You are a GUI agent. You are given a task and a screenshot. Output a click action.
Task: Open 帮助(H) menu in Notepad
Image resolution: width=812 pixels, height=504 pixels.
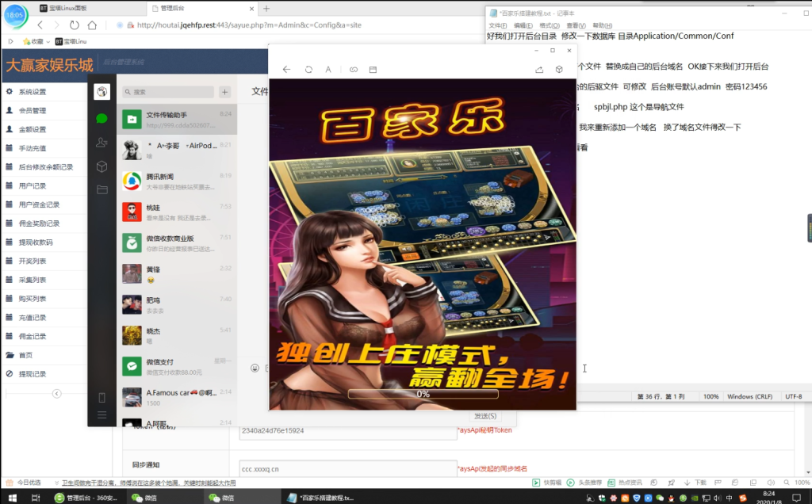pos(603,25)
